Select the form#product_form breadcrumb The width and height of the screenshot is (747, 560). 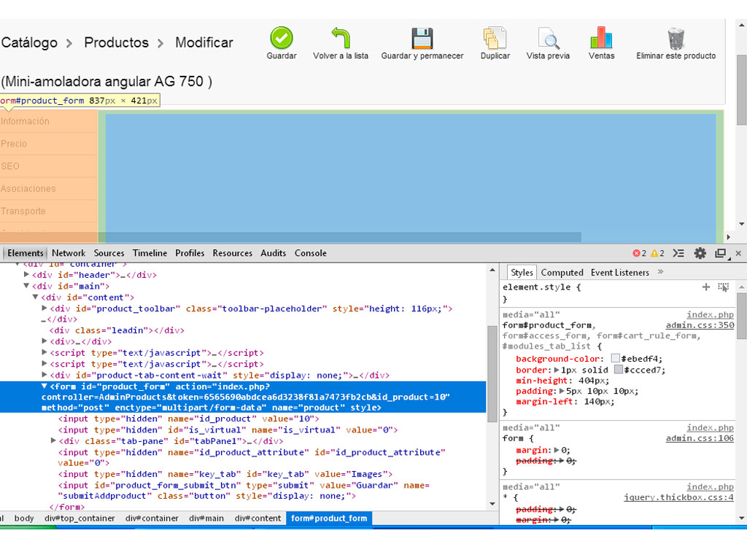[x=329, y=518]
